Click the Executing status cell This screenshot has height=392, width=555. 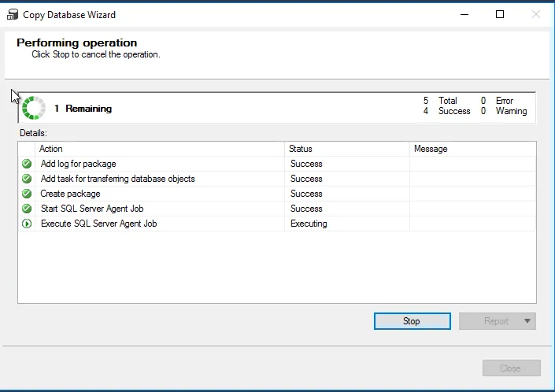(309, 224)
